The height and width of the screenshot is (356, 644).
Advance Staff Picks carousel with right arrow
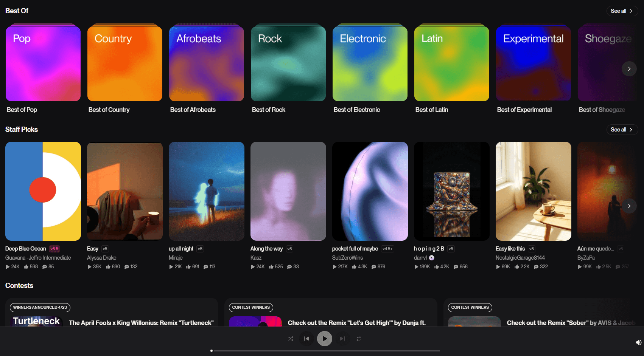(629, 206)
